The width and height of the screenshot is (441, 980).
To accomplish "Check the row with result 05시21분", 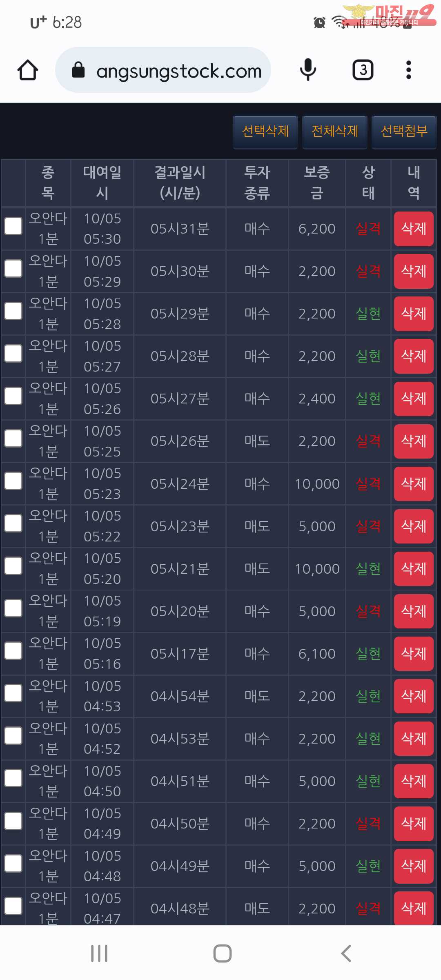I will (x=13, y=566).
